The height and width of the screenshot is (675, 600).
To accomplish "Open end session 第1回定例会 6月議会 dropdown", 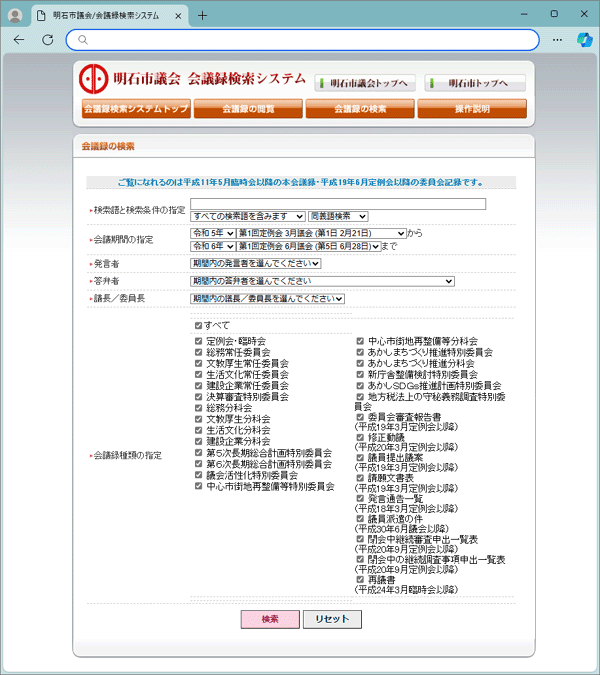I will 309,246.
